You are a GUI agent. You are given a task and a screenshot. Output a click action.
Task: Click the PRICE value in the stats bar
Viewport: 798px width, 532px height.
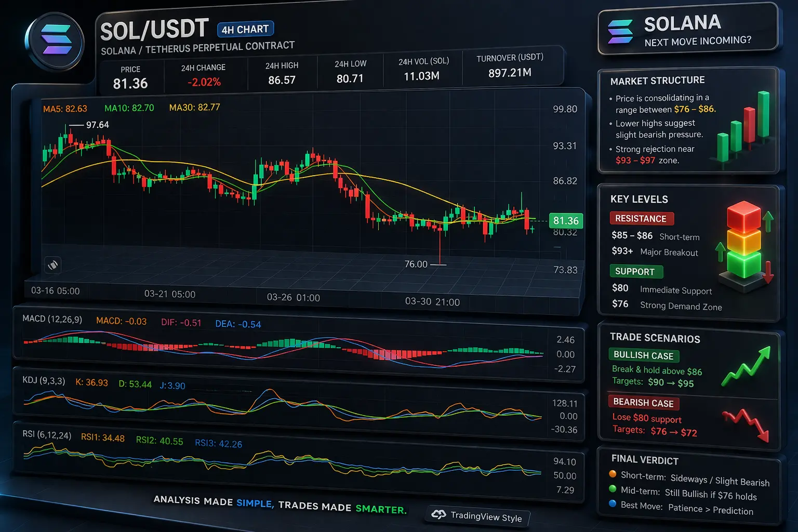(x=130, y=83)
